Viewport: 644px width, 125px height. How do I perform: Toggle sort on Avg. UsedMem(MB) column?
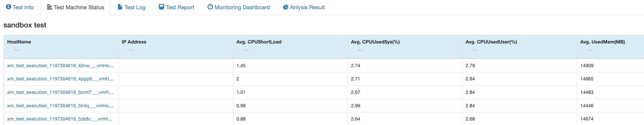coord(590,50)
